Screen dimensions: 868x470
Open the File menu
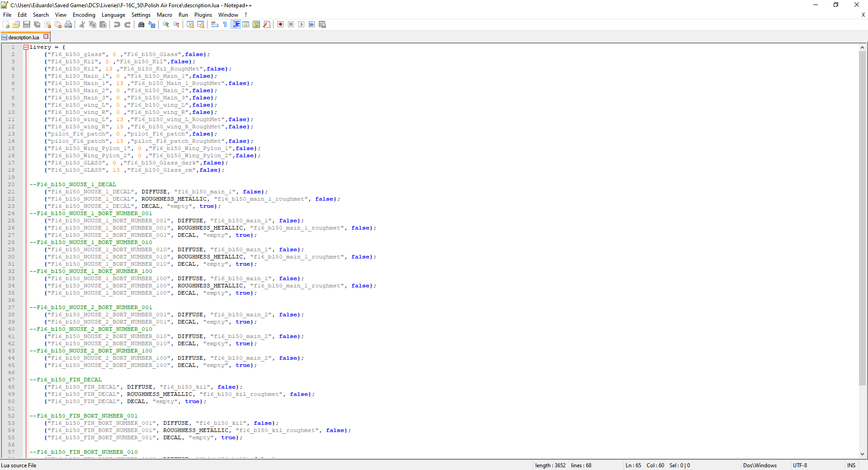[x=7, y=15]
